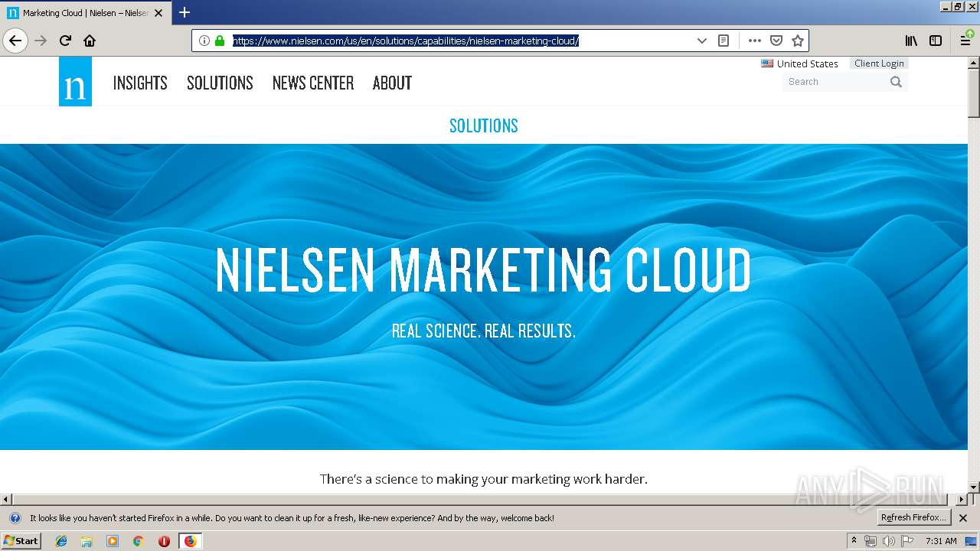This screenshot has width=980, height=551.
Task: Click the forward navigation arrow
Action: tap(41, 41)
